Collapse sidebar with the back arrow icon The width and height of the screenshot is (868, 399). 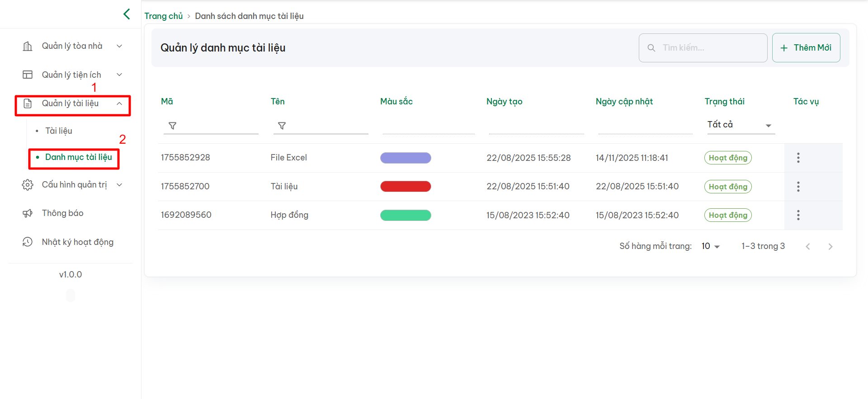[x=127, y=14]
